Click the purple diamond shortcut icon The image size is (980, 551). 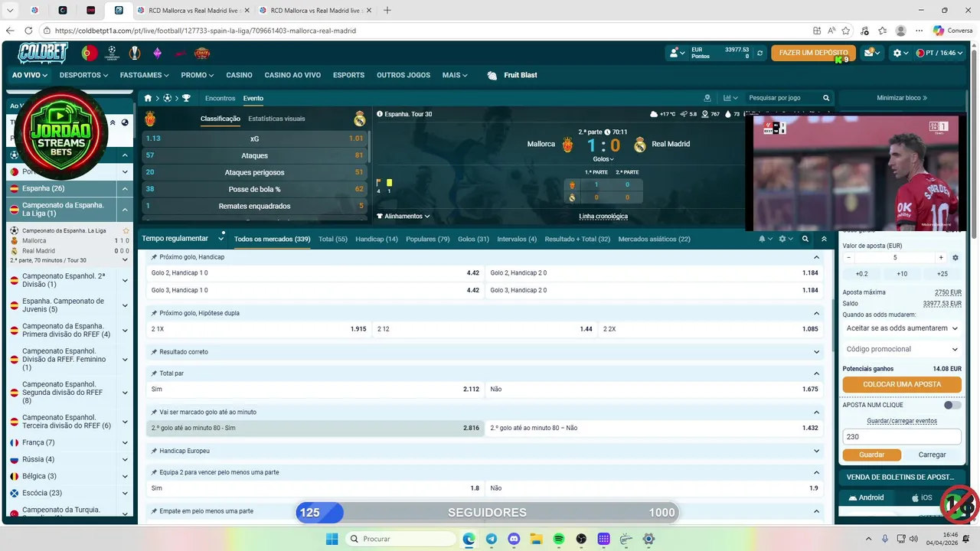pos(157,53)
